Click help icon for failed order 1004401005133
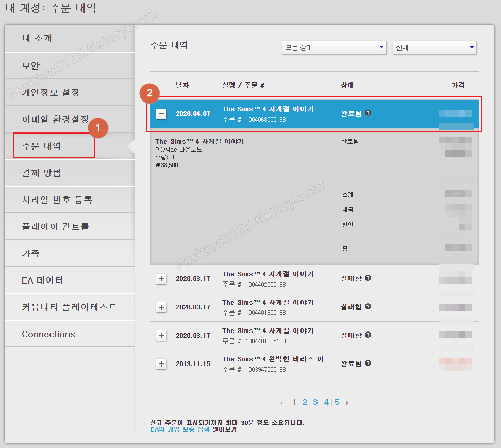The width and height of the screenshot is (501, 448). (x=368, y=335)
